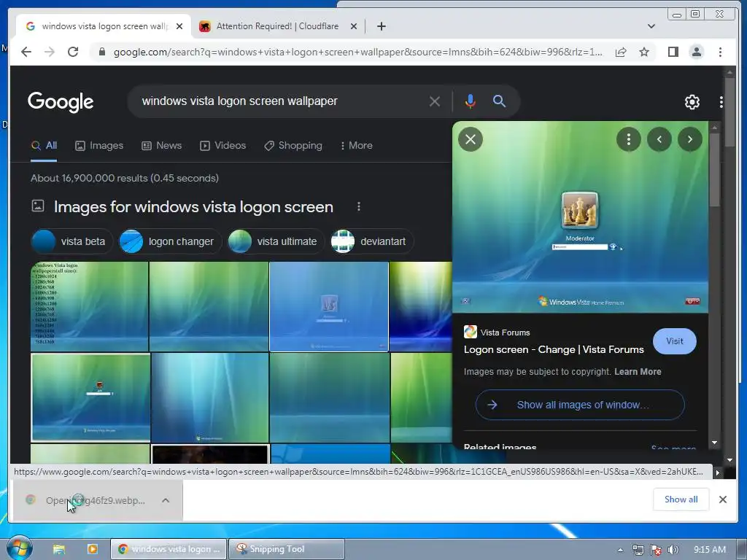This screenshot has height=560, width=747.
Task: Show next image in preview panel
Action: [x=690, y=139]
